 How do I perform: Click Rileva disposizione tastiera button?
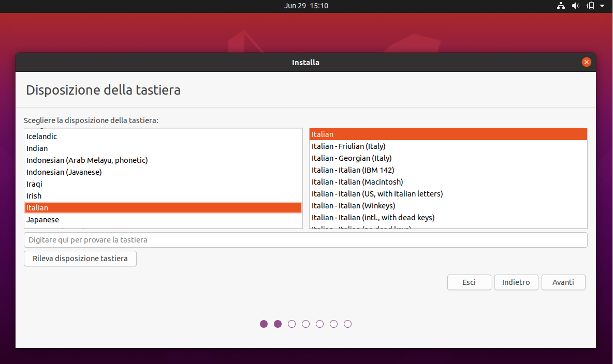click(x=80, y=259)
